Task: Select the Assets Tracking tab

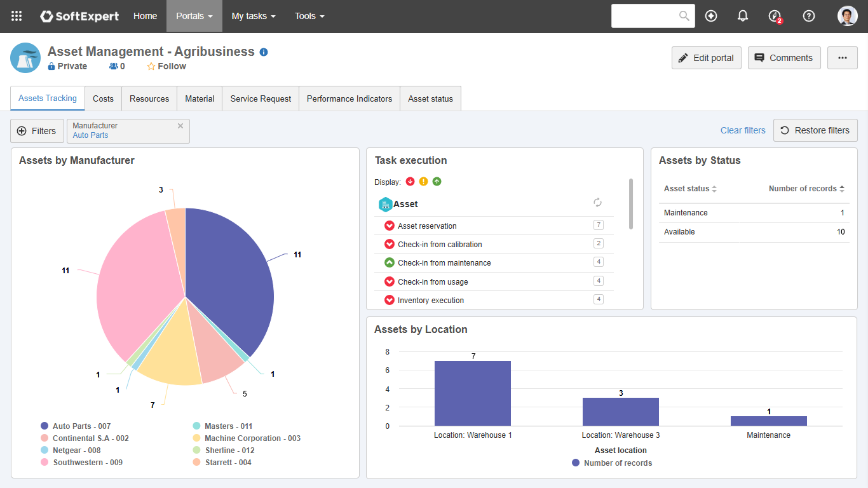Action: pyautogui.click(x=48, y=98)
